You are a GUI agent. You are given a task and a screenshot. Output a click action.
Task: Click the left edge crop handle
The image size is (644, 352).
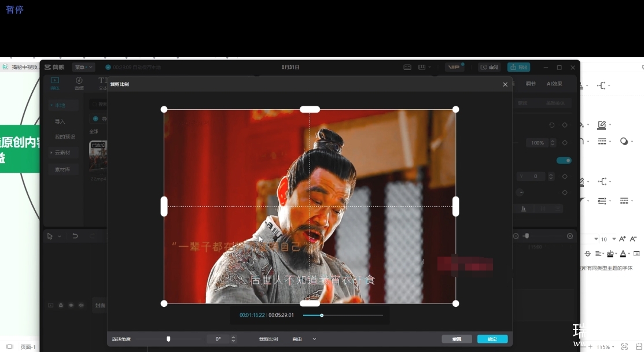[x=164, y=206]
